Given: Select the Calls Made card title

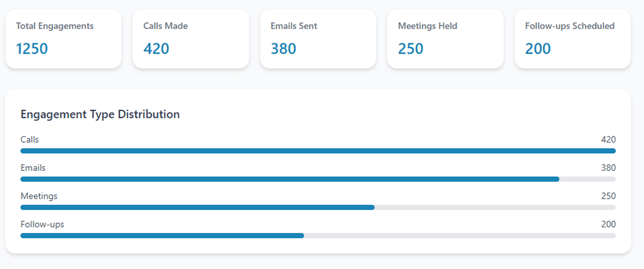Looking at the screenshot, I should point(166,26).
